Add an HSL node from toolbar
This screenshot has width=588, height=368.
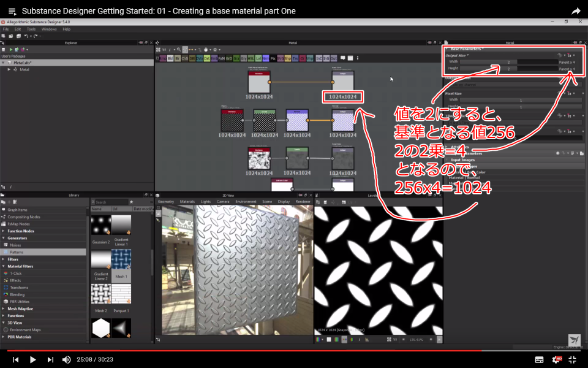click(x=251, y=59)
